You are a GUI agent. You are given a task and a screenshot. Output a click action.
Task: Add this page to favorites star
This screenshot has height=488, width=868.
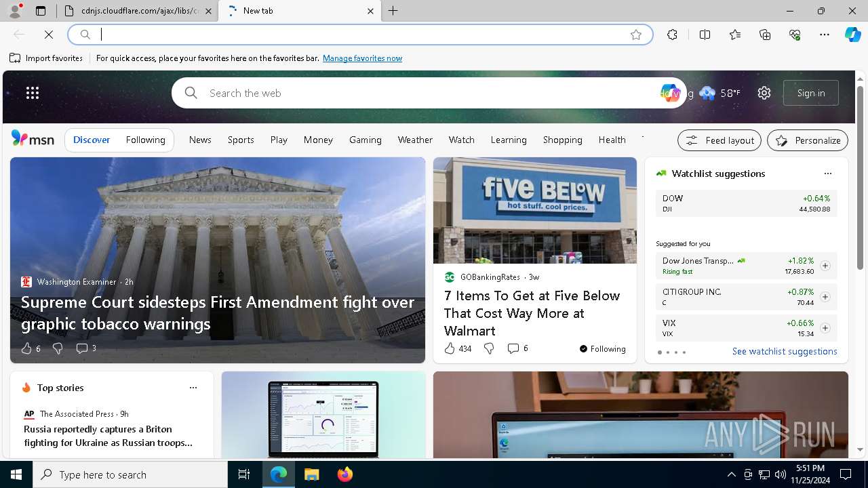(x=636, y=35)
